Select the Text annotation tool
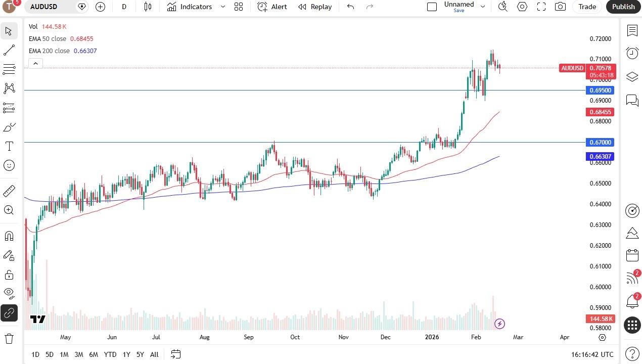The image size is (642, 364). (x=9, y=146)
